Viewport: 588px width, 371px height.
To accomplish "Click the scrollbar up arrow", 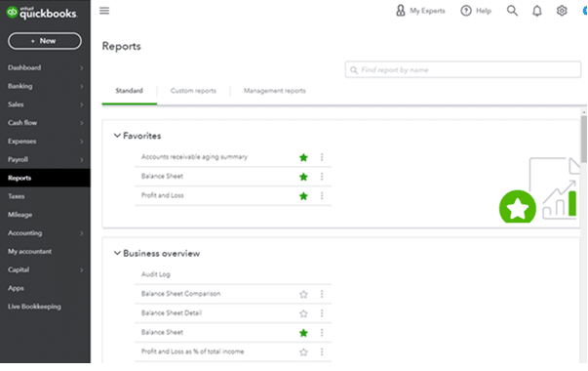I will (583, 112).
